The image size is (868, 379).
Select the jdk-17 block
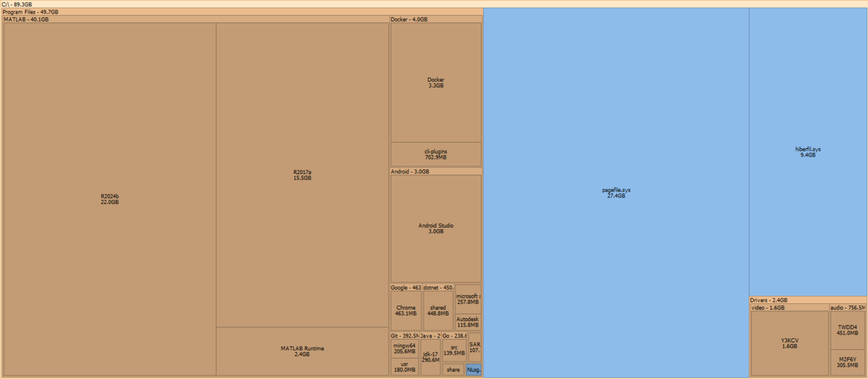tap(431, 357)
